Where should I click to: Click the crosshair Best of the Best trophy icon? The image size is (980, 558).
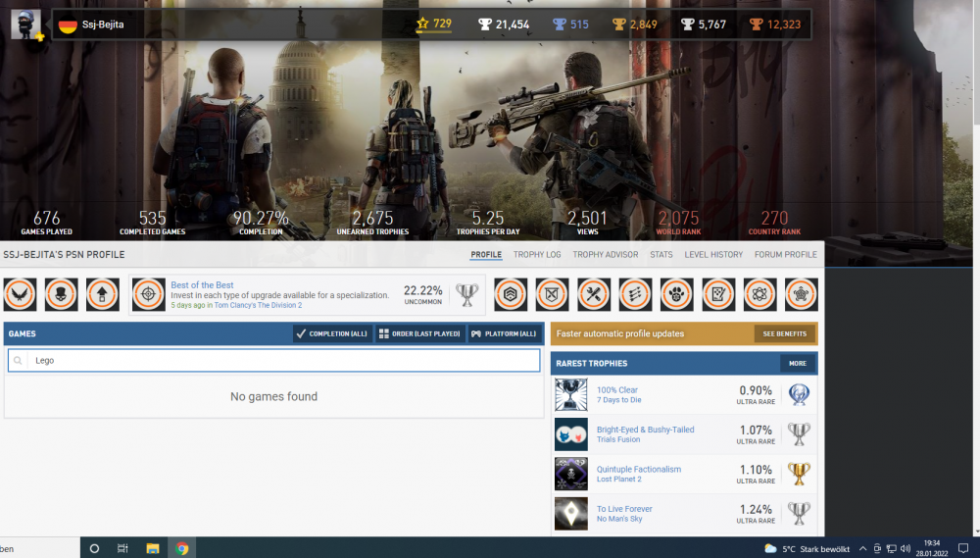click(x=148, y=294)
